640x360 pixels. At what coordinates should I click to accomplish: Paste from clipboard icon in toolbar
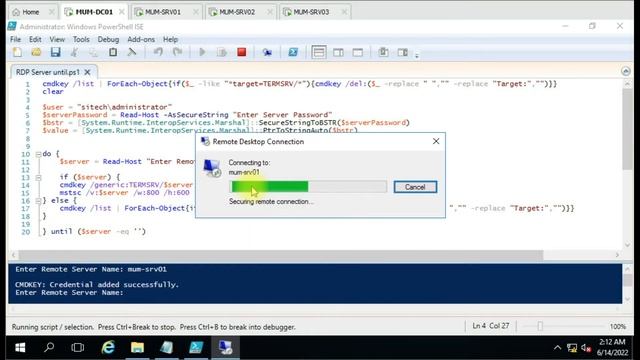(x=113, y=52)
